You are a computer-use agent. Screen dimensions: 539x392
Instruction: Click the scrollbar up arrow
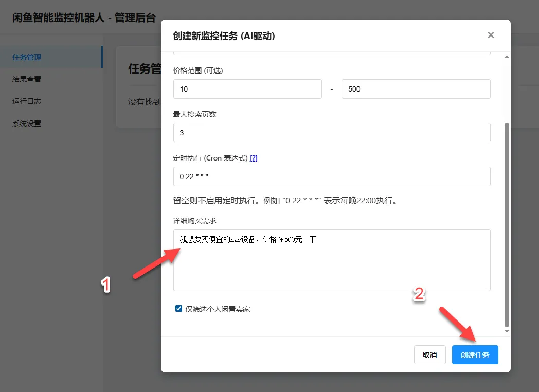(506, 56)
